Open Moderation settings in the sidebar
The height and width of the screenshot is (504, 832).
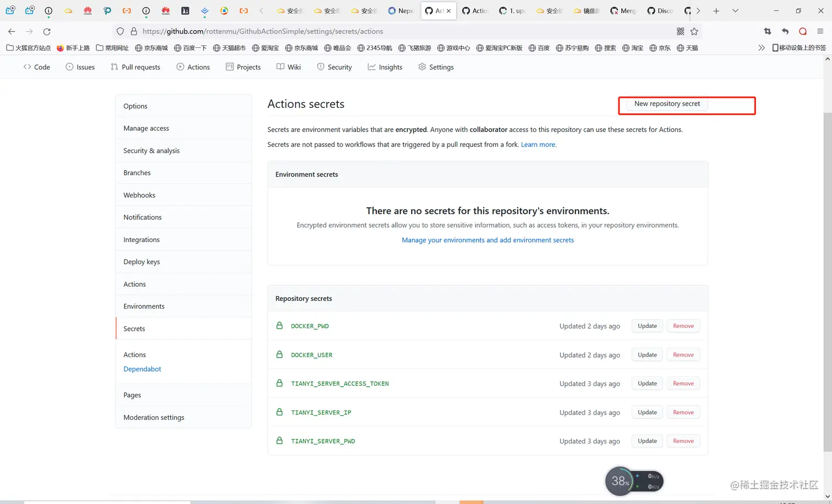[184, 418]
